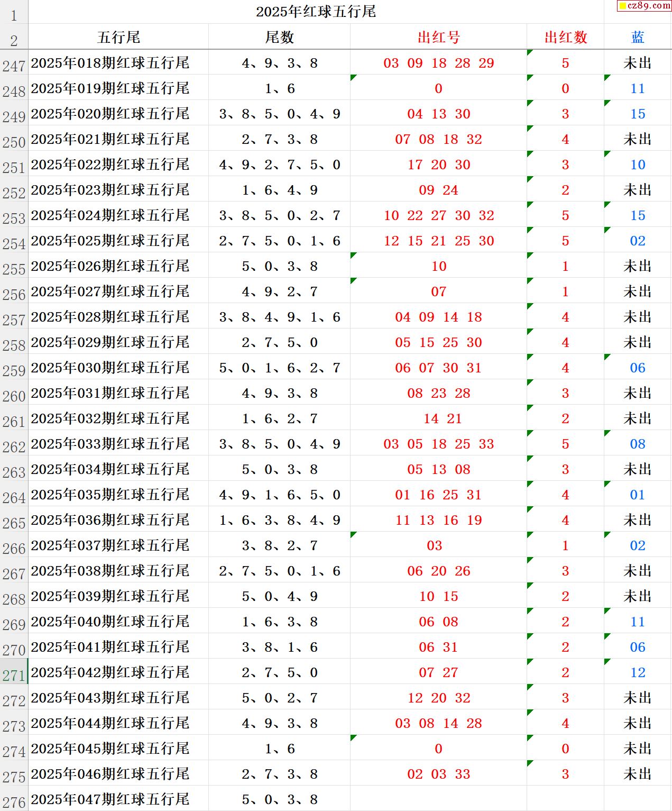Select tail digits in 047期 row
The height and width of the screenshot is (811, 672).
pyautogui.click(x=280, y=799)
